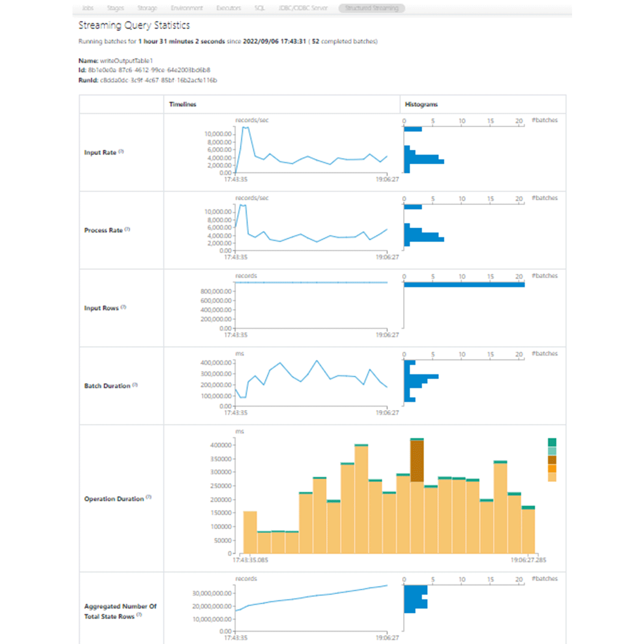Open the JDBC/ODBC Server tab
The width and height of the screenshot is (644, 644).
click(303, 8)
